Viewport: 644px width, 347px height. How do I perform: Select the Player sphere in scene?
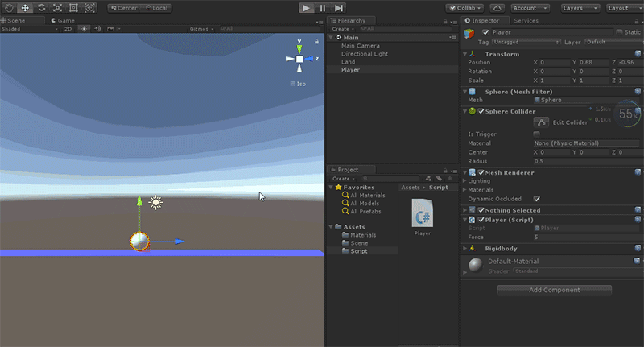click(139, 241)
